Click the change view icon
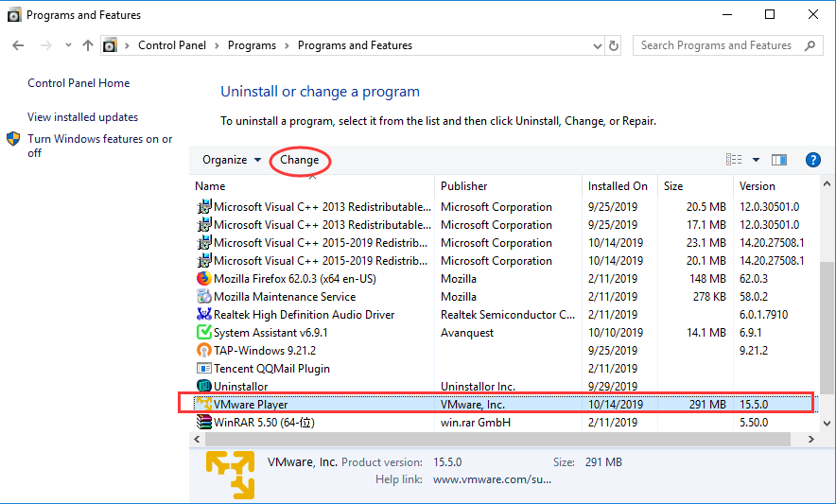Viewport: 836px width, 504px height. (734, 160)
